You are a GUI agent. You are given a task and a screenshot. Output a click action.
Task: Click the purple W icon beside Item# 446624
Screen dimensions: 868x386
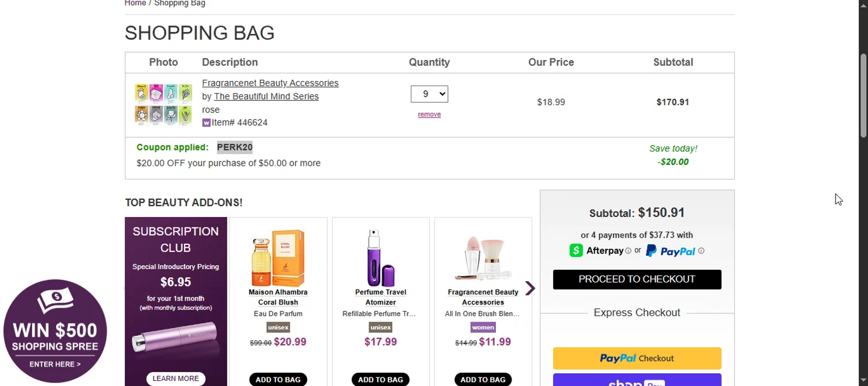206,123
